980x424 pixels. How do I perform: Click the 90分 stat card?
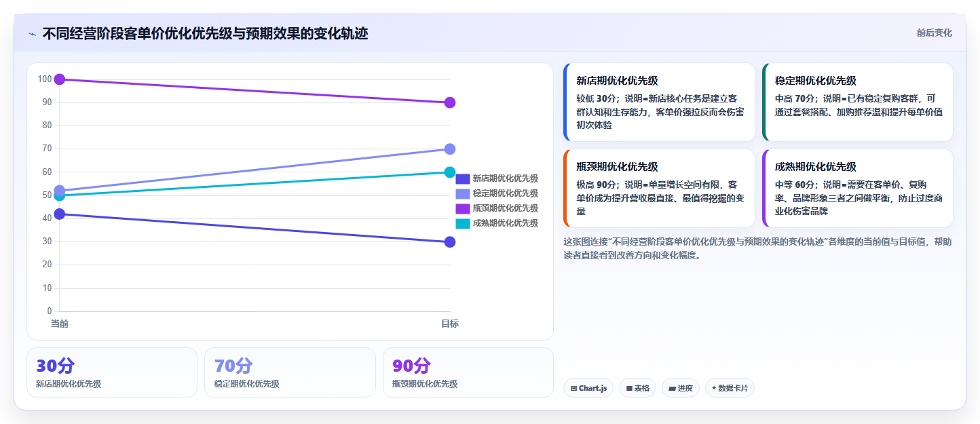pos(468,372)
